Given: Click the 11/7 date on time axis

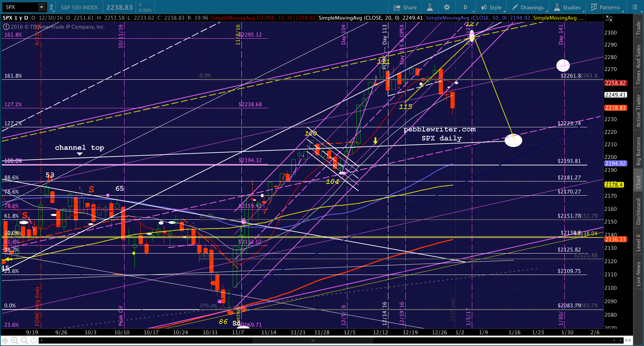Looking at the screenshot, I should (238, 333).
